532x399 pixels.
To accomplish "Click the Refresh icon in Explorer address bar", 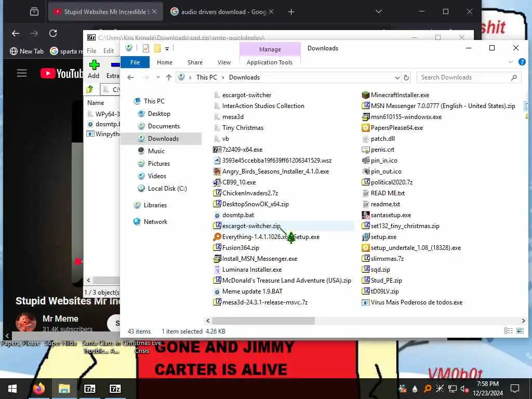I will point(406,78).
